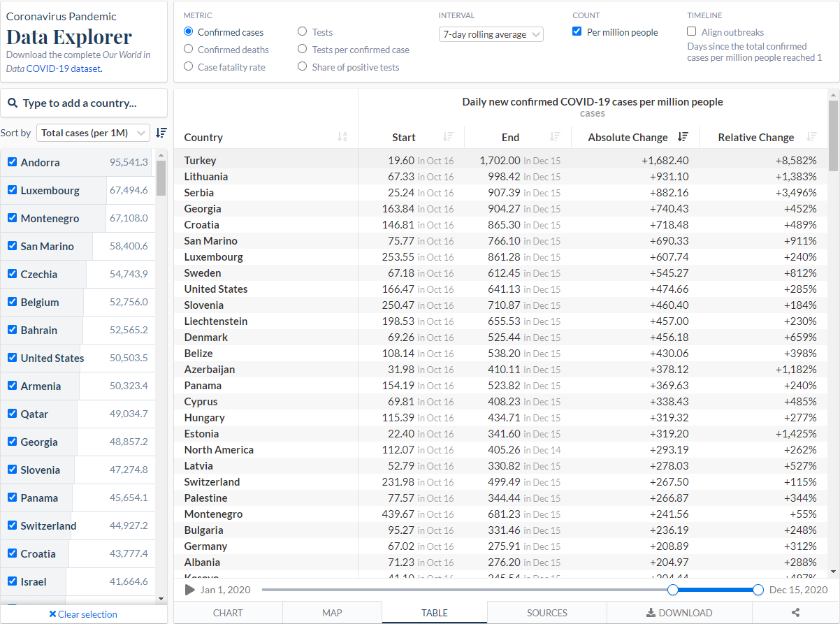Enable the Align outbreaks checkbox

pyautogui.click(x=692, y=31)
